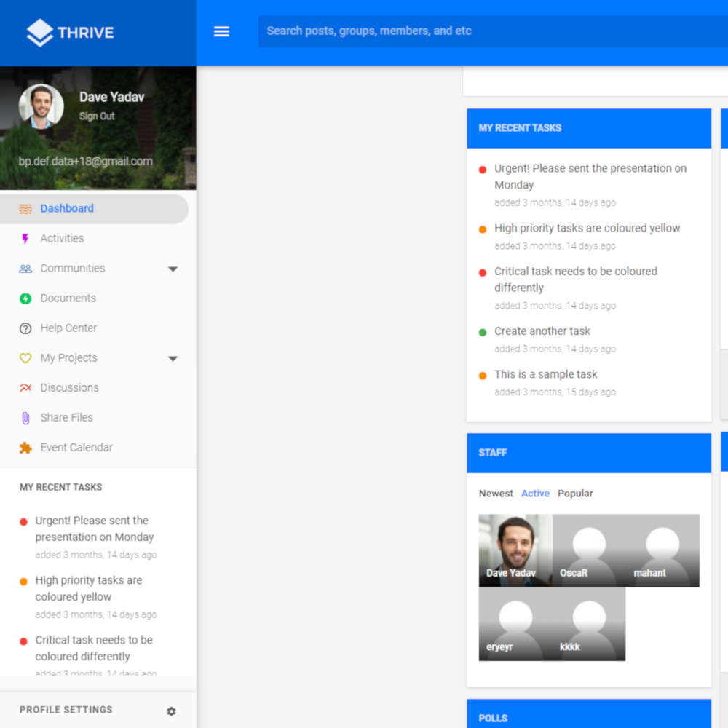The width and height of the screenshot is (728, 728).
Task: Open Share Files via paperclip icon
Action: point(25,417)
